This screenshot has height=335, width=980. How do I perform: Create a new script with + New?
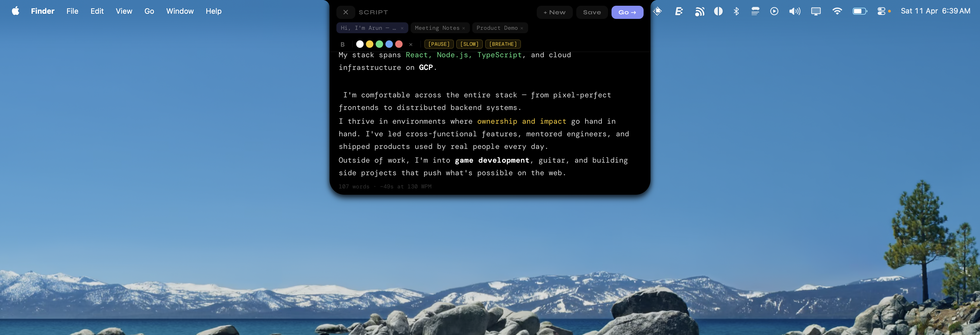pyautogui.click(x=554, y=12)
